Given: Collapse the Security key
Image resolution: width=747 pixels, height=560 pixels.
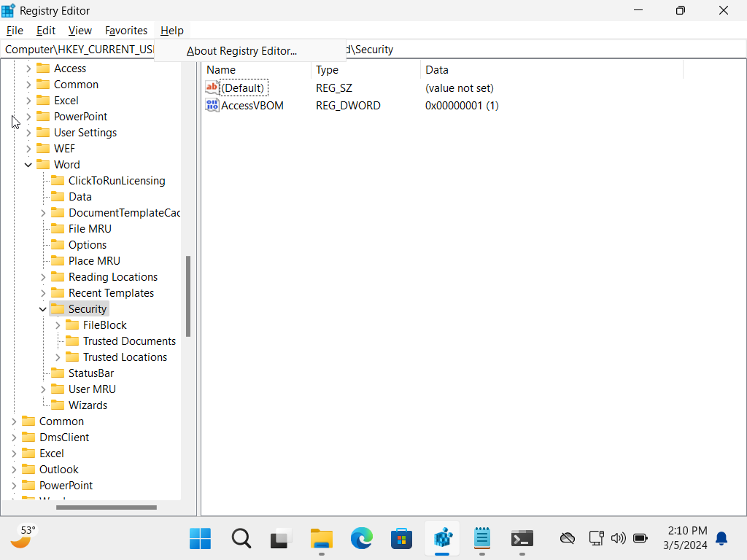Looking at the screenshot, I should (43, 309).
